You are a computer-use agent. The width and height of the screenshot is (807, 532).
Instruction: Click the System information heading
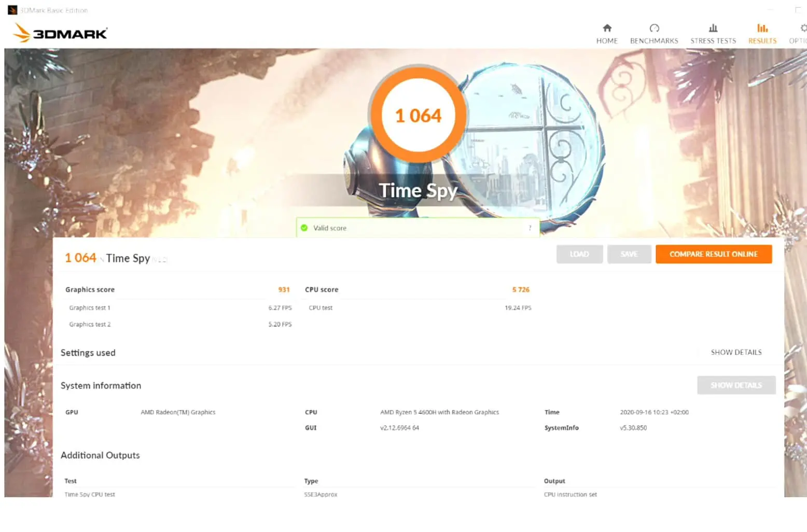click(x=101, y=386)
